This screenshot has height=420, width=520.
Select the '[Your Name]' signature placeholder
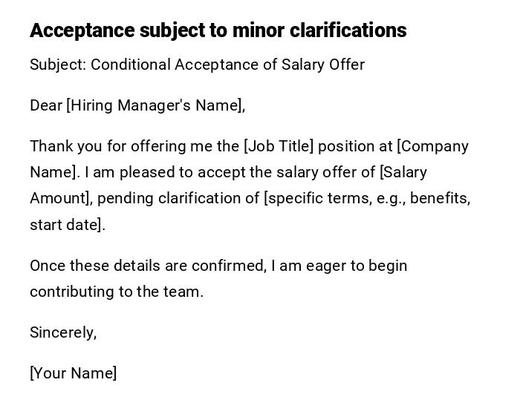74,373
